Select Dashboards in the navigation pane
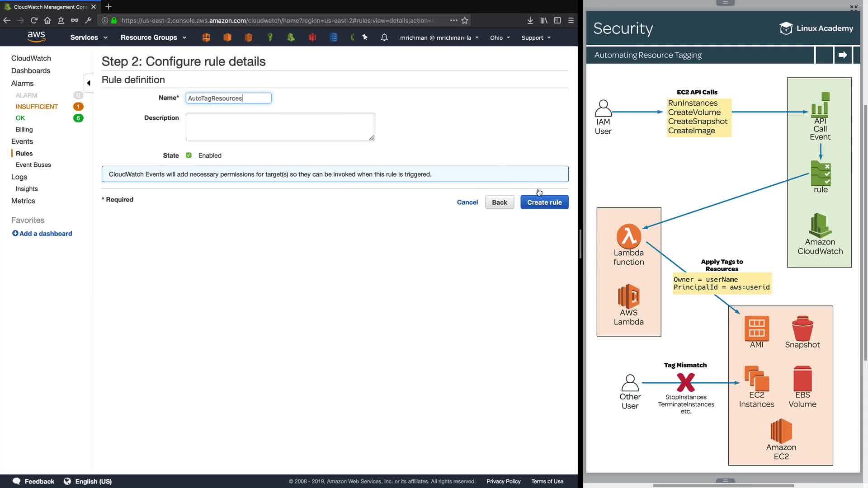This screenshot has height=488, width=868. (x=31, y=71)
